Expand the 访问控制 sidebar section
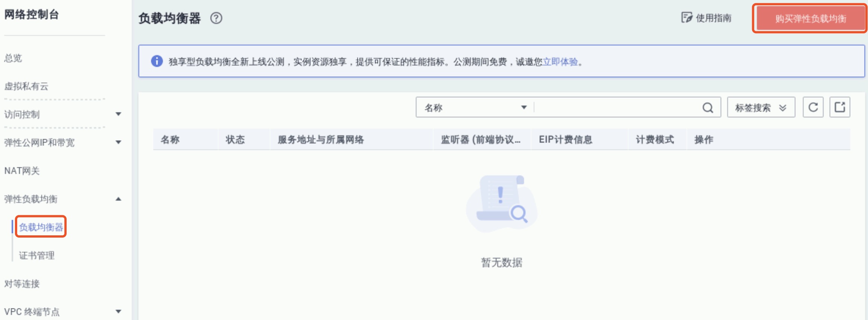 tap(118, 114)
